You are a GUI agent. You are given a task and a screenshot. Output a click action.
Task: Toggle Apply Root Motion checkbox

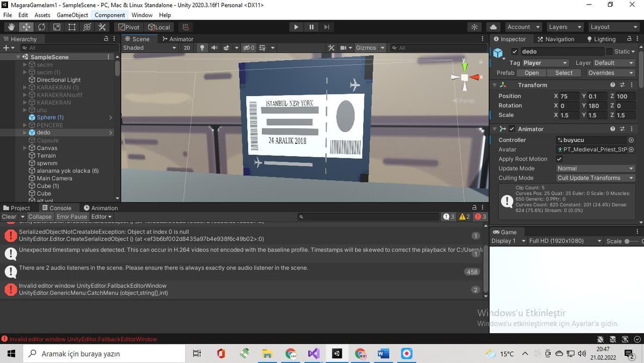(x=559, y=159)
